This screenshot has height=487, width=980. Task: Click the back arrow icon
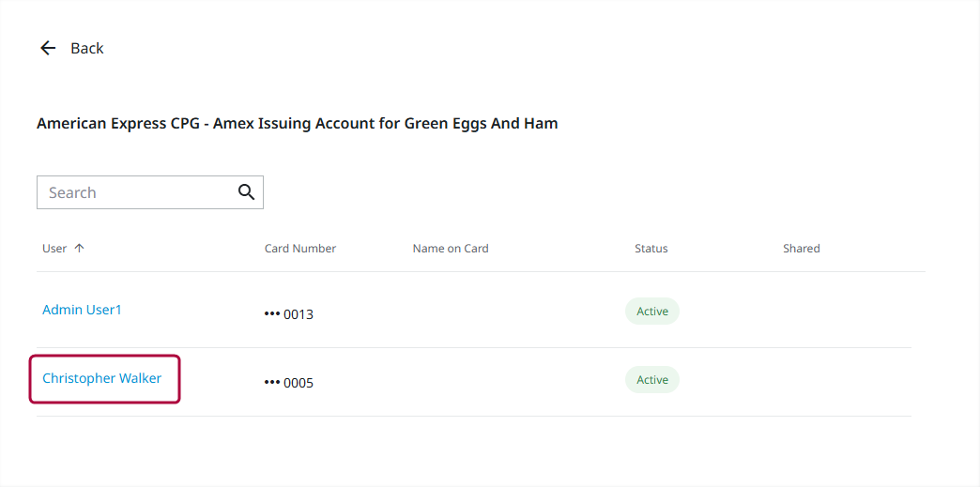point(48,48)
